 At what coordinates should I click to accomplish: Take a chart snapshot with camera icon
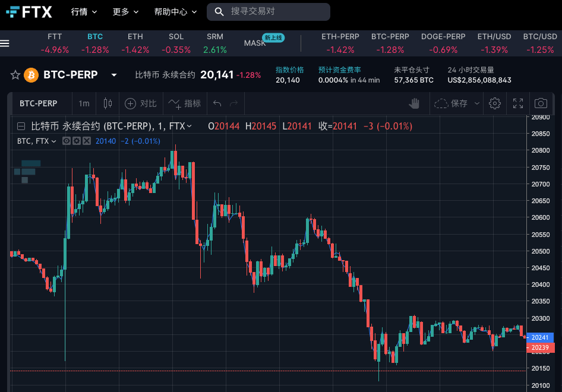click(539, 103)
